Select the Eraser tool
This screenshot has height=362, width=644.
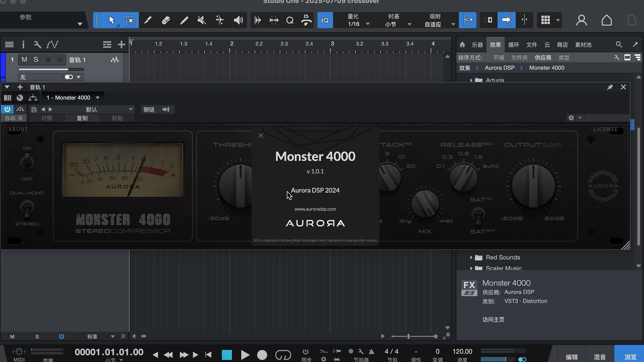click(x=166, y=20)
